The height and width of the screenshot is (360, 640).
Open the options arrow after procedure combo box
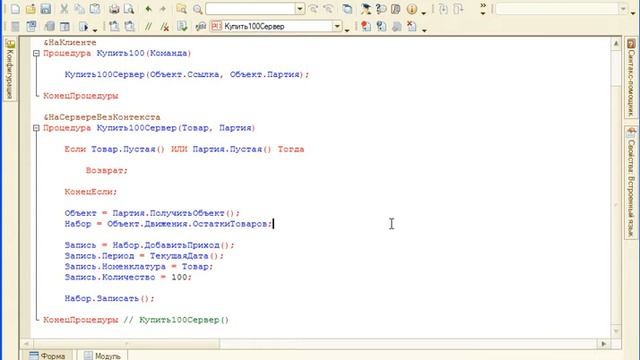point(347,30)
